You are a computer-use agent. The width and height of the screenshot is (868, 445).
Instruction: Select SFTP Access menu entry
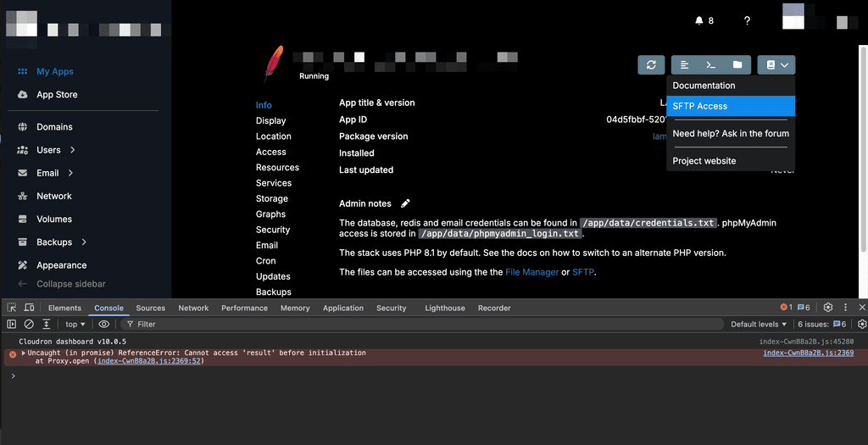click(x=731, y=106)
